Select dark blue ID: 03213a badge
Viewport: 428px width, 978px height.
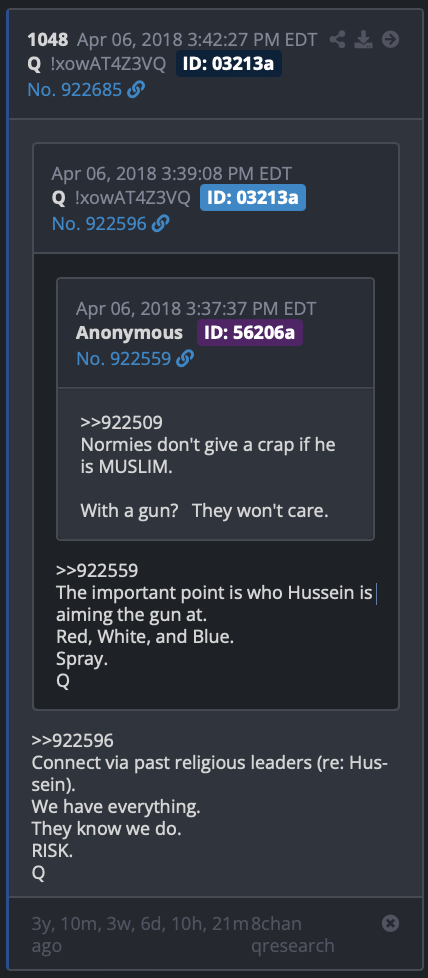tap(228, 64)
